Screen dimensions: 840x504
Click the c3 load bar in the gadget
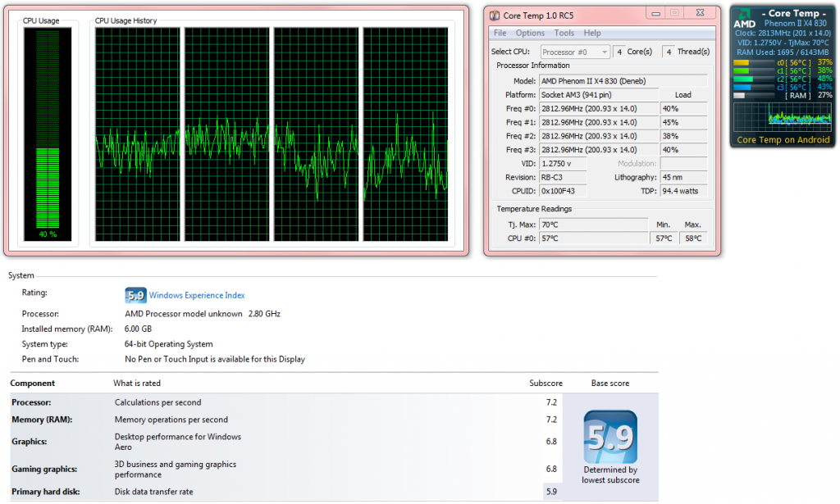753,87
